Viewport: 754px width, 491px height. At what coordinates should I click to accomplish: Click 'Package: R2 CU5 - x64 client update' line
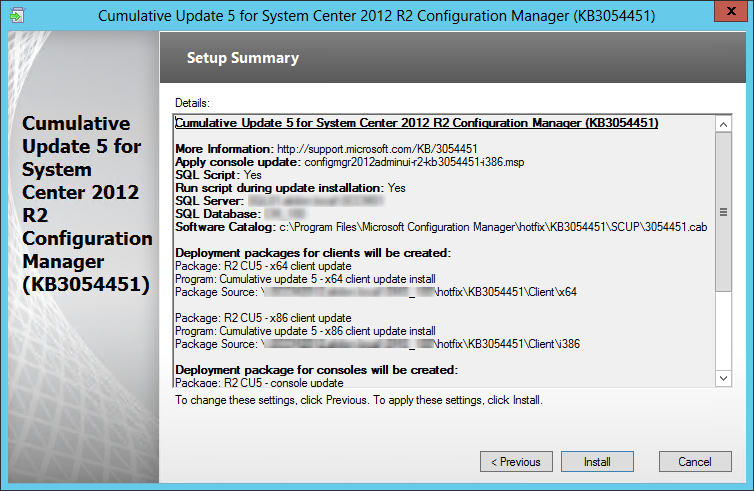pyautogui.click(x=263, y=266)
